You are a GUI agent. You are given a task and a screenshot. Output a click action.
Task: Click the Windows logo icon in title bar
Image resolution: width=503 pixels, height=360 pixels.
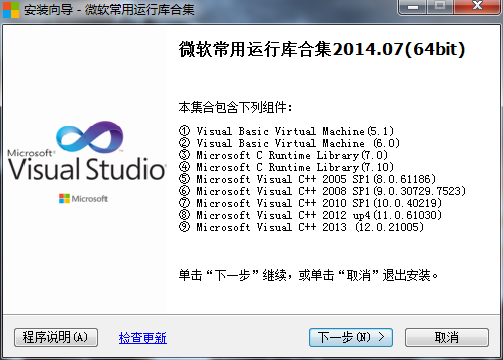(11, 9)
